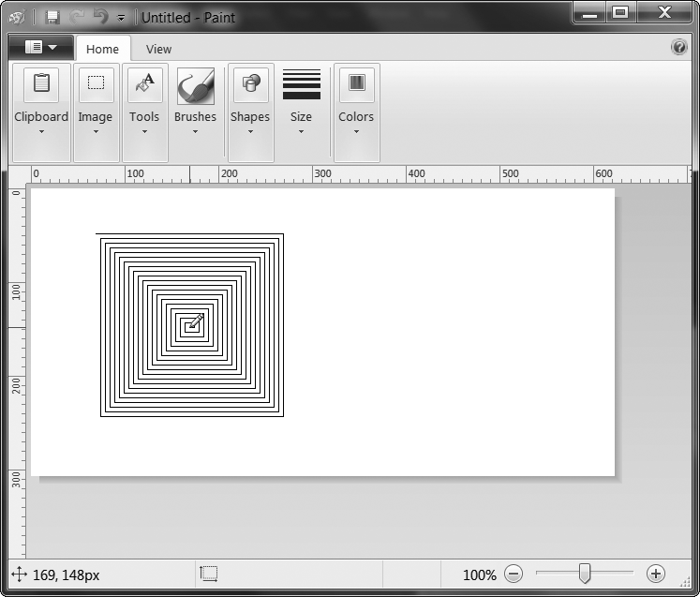Image resolution: width=700 pixels, height=597 pixels.
Task: Click the Save icon in quick access toolbar
Action: (52, 18)
